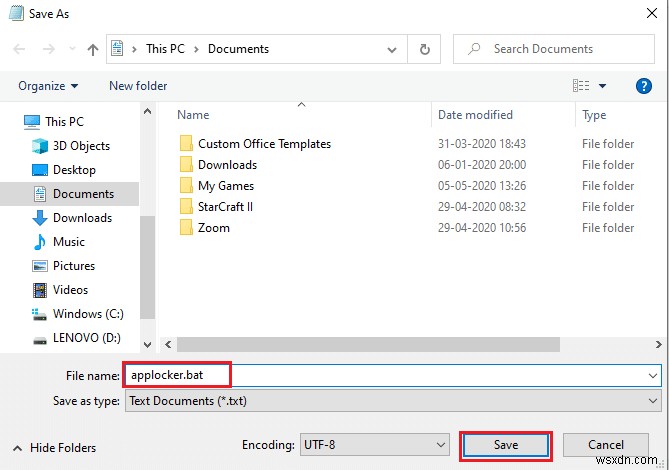The width and height of the screenshot is (669, 470).
Task: Create a New folder
Action: click(138, 86)
